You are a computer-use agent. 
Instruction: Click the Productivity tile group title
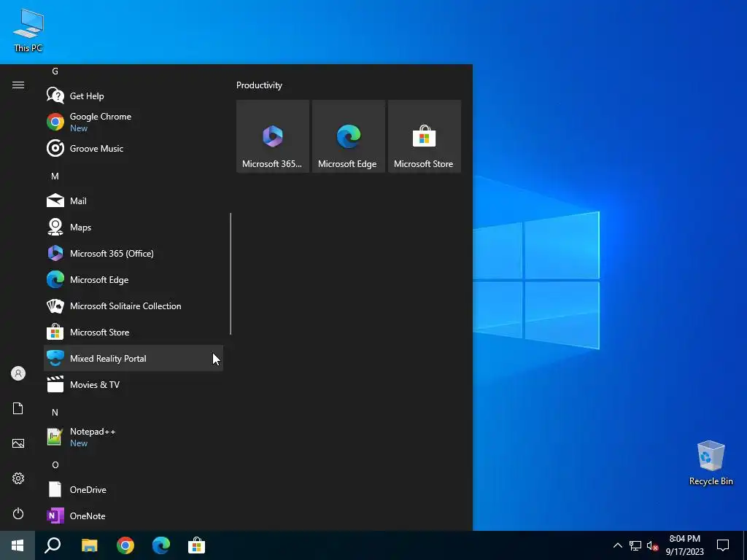coord(259,85)
